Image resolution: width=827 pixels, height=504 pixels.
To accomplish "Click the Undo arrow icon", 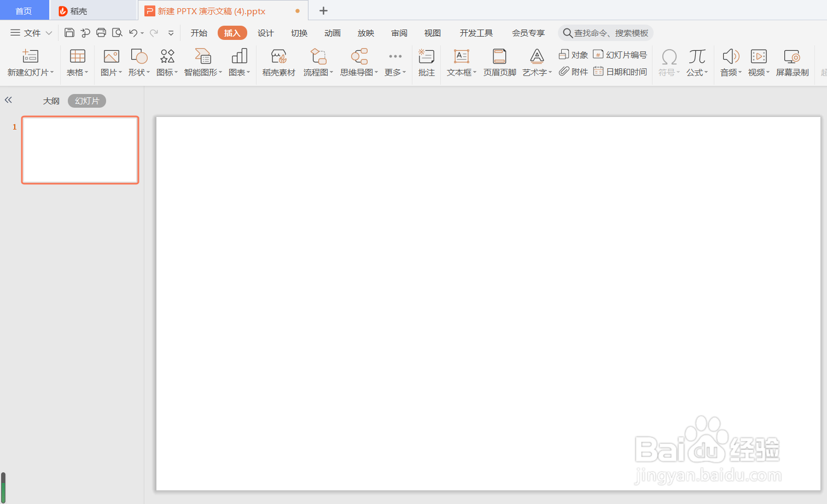I will click(133, 33).
